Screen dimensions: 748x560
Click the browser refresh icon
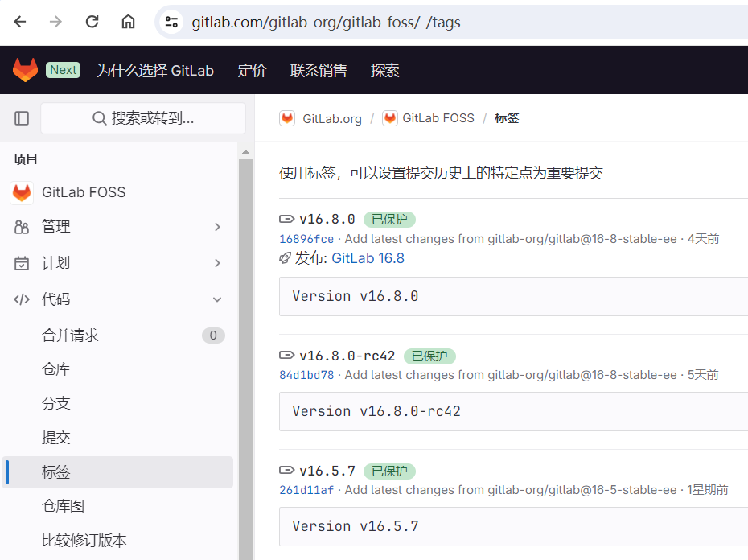(92, 22)
